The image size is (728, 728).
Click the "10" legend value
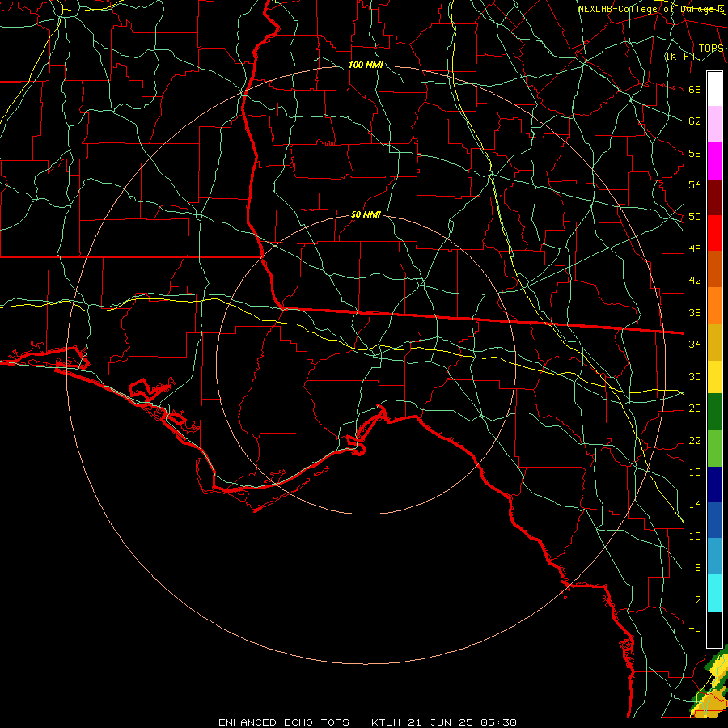(x=695, y=535)
